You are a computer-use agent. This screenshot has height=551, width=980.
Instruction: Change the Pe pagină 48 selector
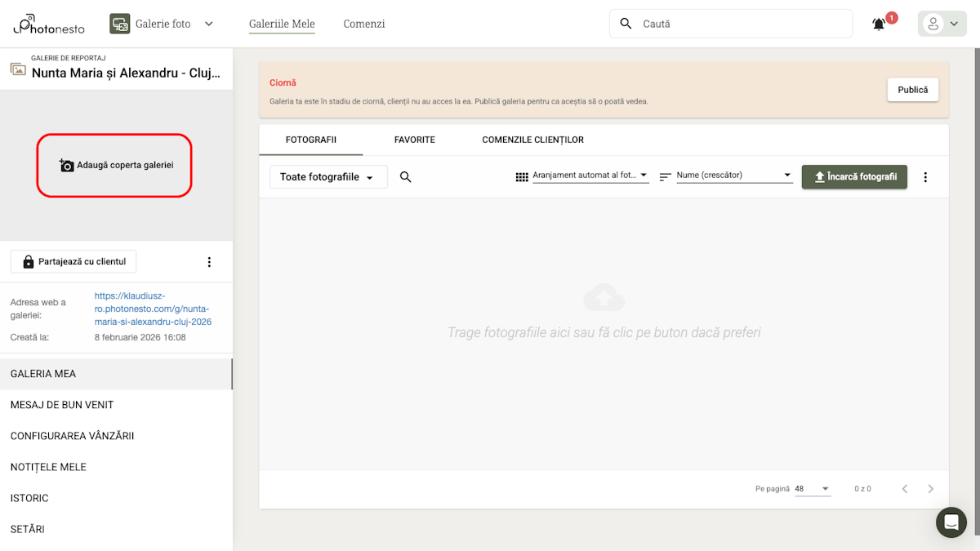812,489
